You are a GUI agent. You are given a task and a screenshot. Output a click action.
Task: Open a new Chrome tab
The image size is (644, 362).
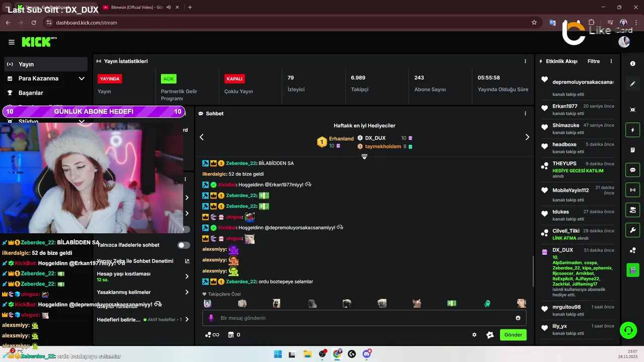tap(190, 7)
